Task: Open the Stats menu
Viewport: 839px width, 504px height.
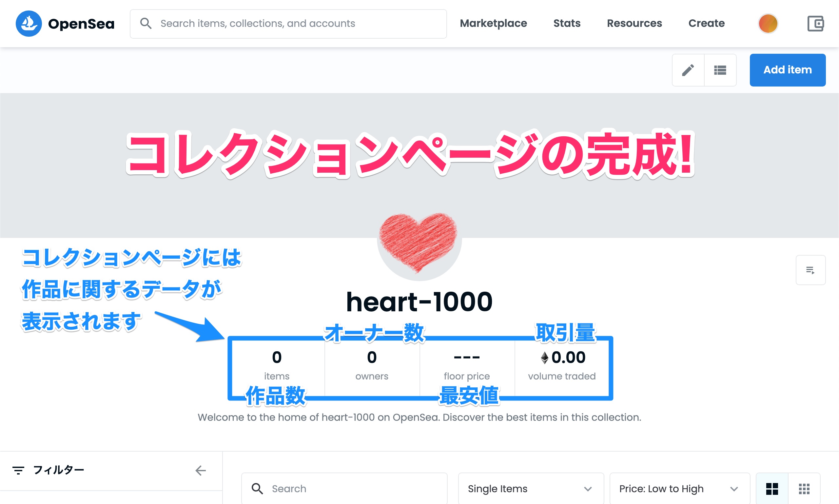Action: [567, 24]
